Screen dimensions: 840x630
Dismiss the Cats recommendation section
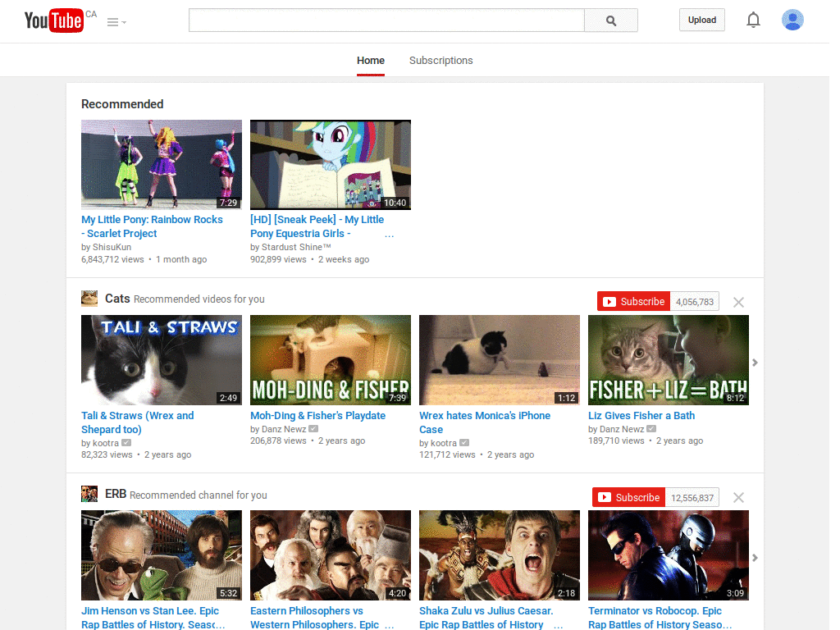738,302
